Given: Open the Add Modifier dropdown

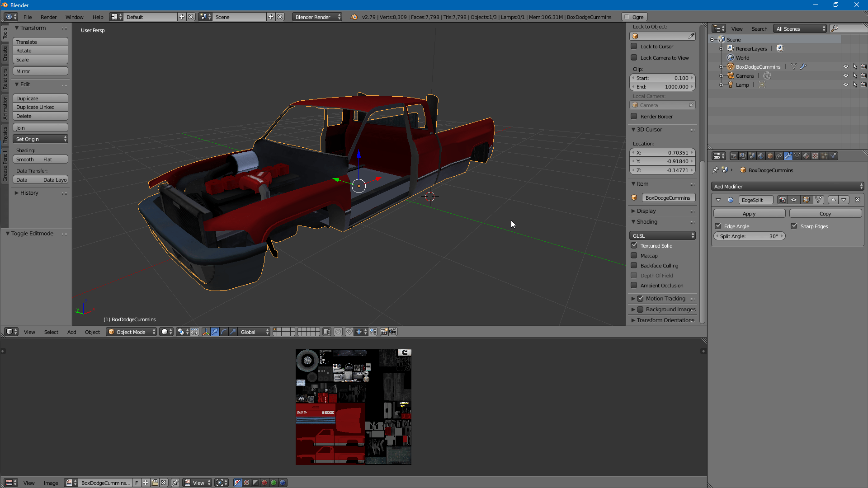Looking at the screenshot, I should point(788,186).
